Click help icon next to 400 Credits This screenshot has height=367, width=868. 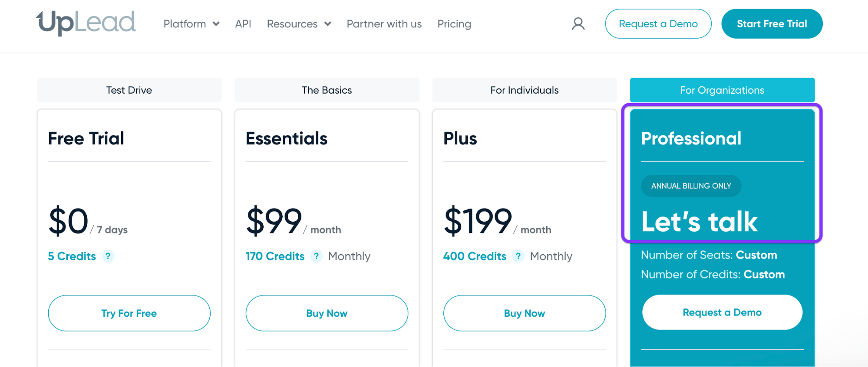coord(518,256)
